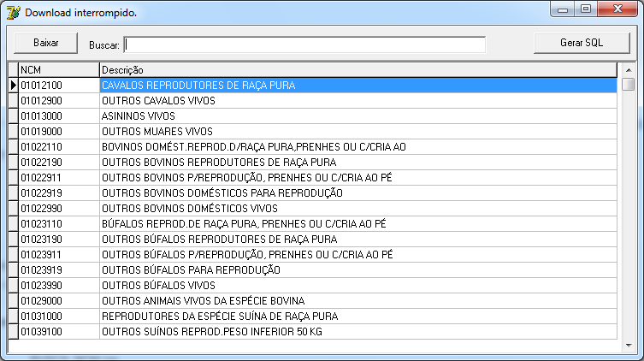The height and width of the screenshot is (361, 644).
Task: Click the NCM column header
Action: click(59, 70)
